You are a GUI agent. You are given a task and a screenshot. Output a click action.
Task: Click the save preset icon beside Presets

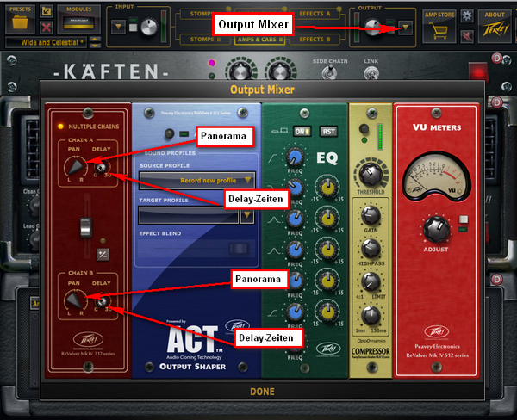47,11
